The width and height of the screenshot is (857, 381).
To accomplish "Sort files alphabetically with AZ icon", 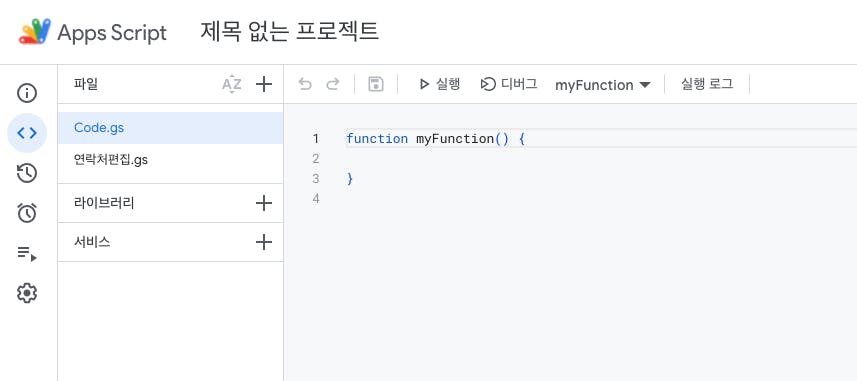I will tap(232, 84).
